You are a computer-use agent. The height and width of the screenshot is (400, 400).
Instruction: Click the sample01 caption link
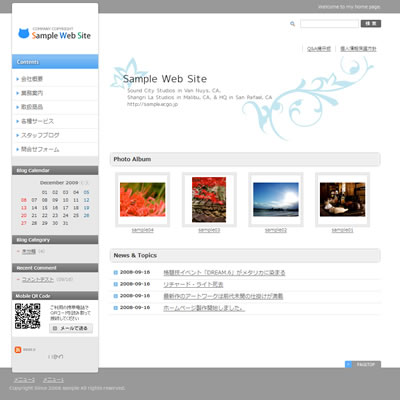tap(342, 230)
